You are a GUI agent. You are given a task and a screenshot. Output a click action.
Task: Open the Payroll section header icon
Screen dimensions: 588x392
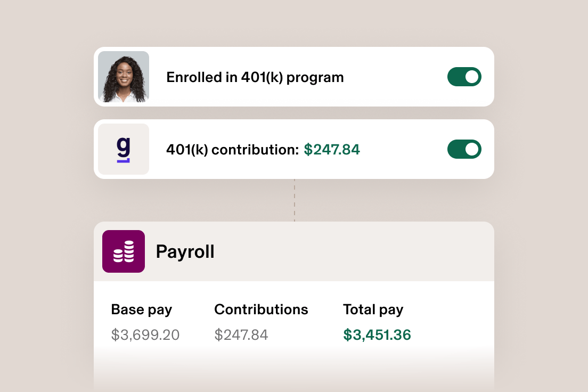123,251
